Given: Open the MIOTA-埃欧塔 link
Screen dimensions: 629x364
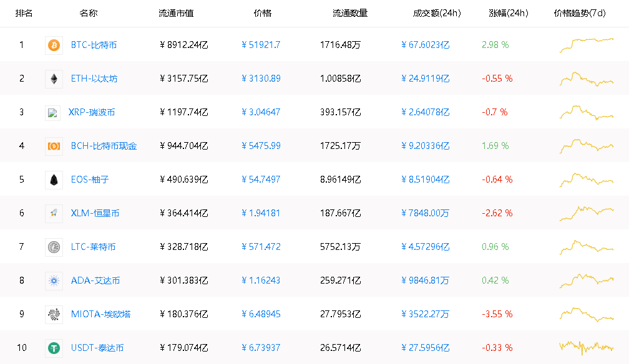Looking at the screenshot, I should point(100,314).
